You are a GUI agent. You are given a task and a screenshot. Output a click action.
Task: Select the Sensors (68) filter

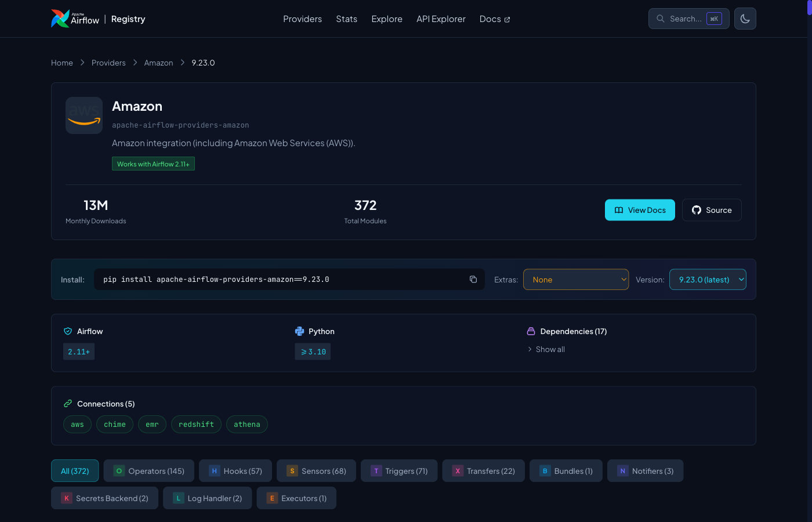pyautogui.click(x=316, y=470)
